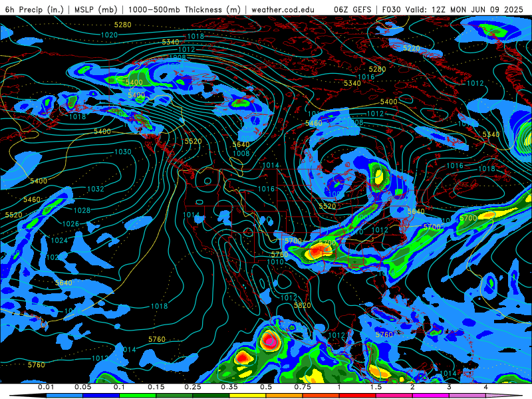532x399 pixels.
Task: Click the 0.01 legend value
Action: (x=46, y=387)
